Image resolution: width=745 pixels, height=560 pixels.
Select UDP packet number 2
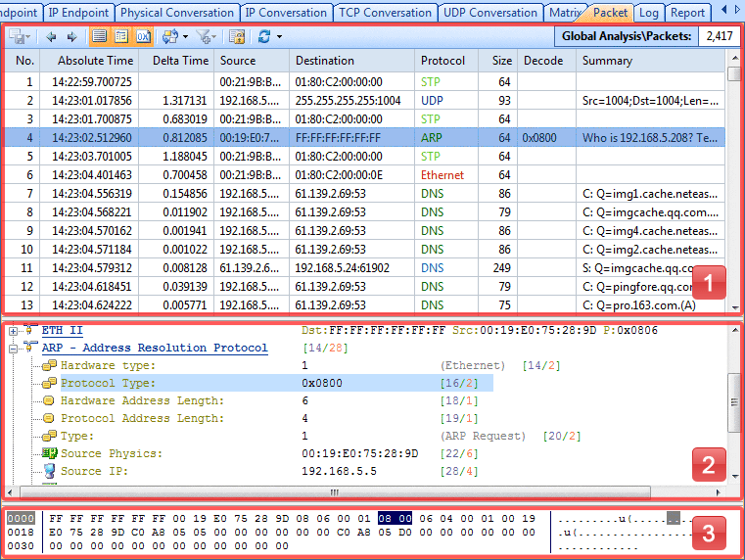pos(365,100)
